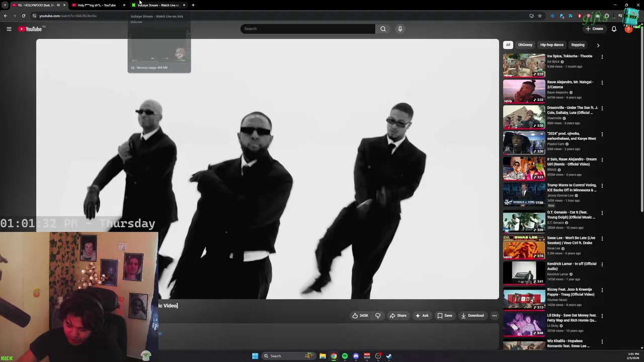Click the Create button

pyautogui.click(x=594, y=29)
